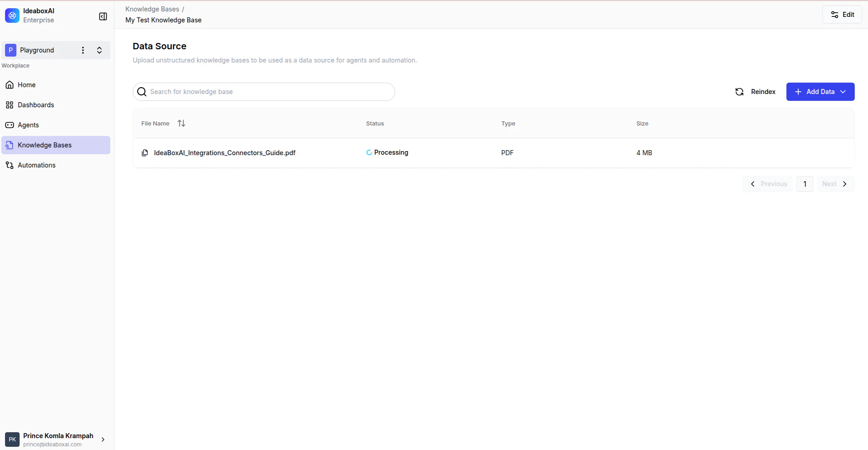Collapse the sidebar panel icon
The image size is (868, 450).
(103, 16)
